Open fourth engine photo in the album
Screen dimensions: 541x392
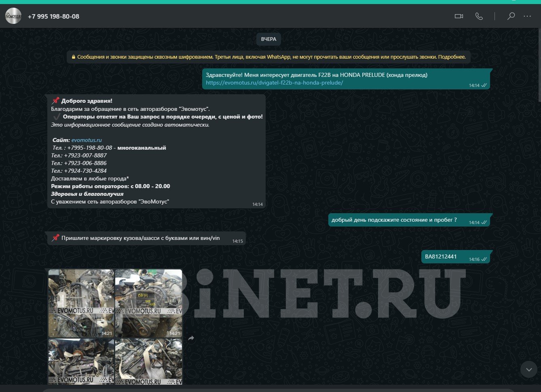[x=148, y=361]
